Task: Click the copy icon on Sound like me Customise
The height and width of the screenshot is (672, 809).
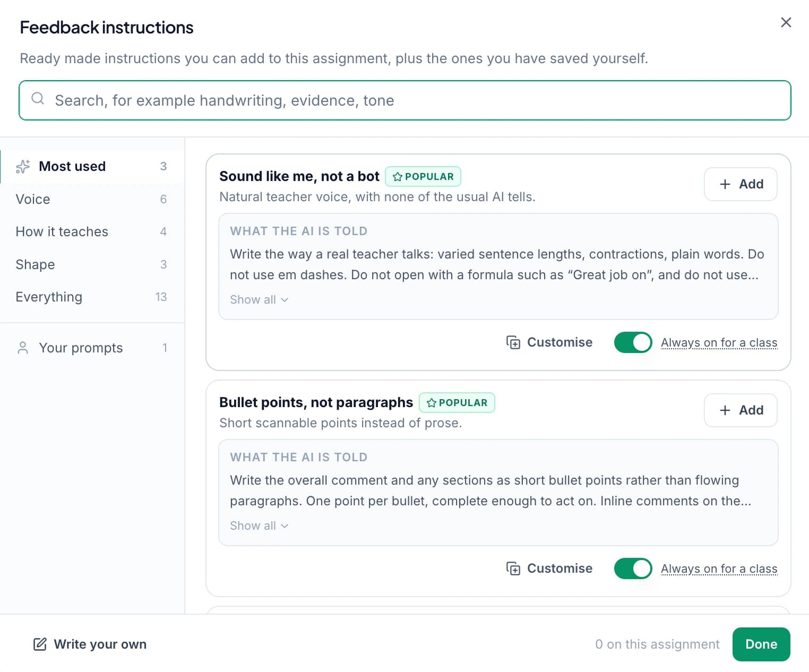Action: click(513, 342)
